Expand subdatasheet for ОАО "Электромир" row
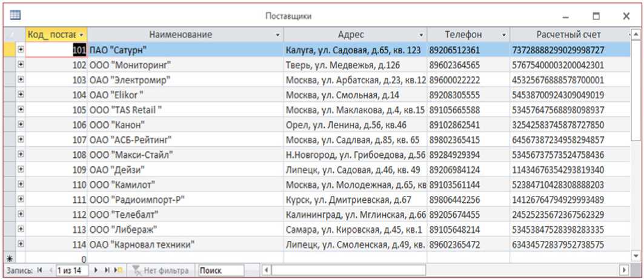The height and width of the screenshot is (279, 644). 21,79
